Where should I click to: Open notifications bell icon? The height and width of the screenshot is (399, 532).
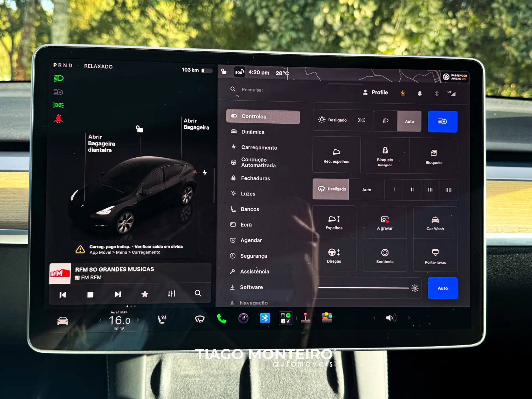tap(420, 93)
